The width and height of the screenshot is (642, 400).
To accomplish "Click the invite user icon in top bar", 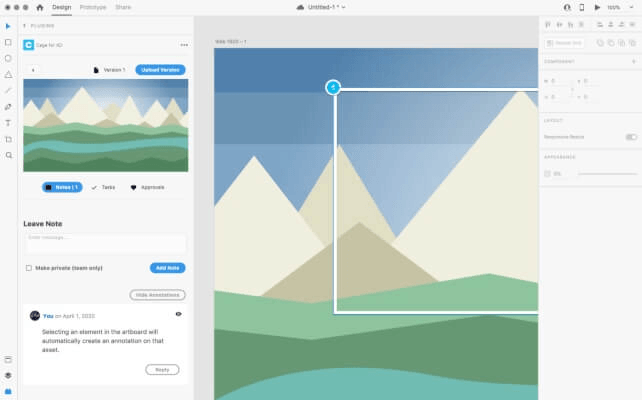I will click(567, 7).
